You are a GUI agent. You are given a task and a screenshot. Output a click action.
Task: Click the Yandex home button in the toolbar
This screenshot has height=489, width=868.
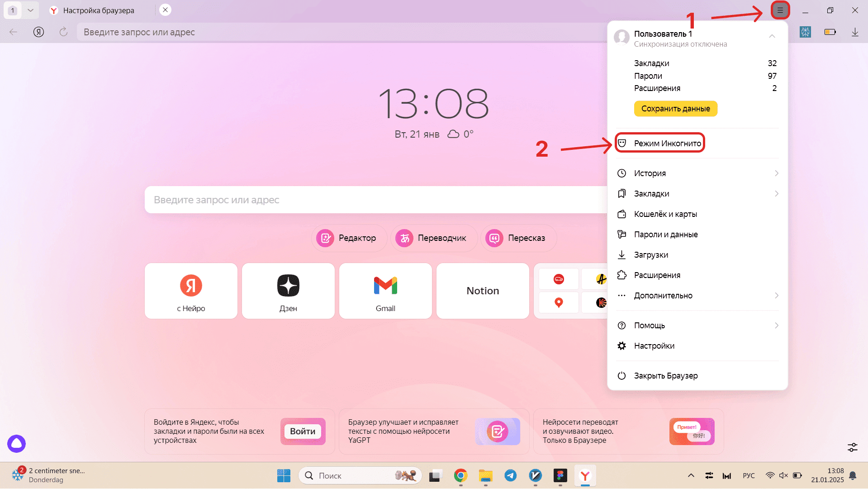click(x=38, y=32)
